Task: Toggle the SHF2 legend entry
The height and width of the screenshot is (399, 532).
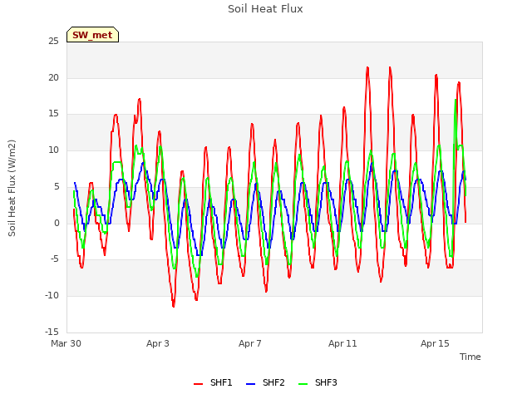Action: point(265,383)
